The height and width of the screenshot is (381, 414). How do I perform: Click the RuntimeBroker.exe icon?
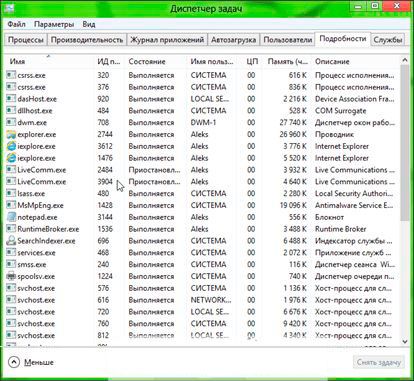(x=11, y=229)
